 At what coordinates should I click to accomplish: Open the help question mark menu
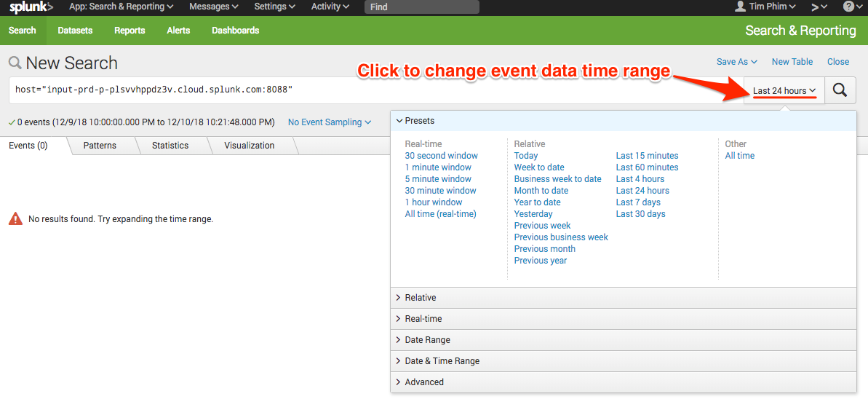(851, 7)
